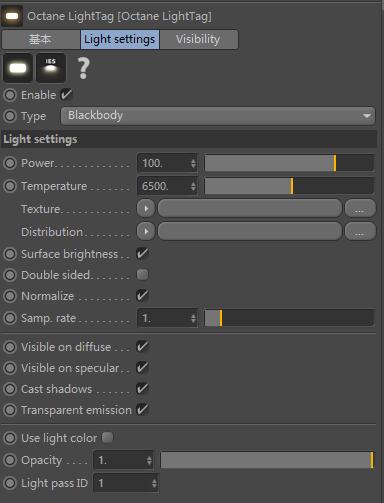
Task: Click the Texture arrow button
Action: (x=146, y=209)
